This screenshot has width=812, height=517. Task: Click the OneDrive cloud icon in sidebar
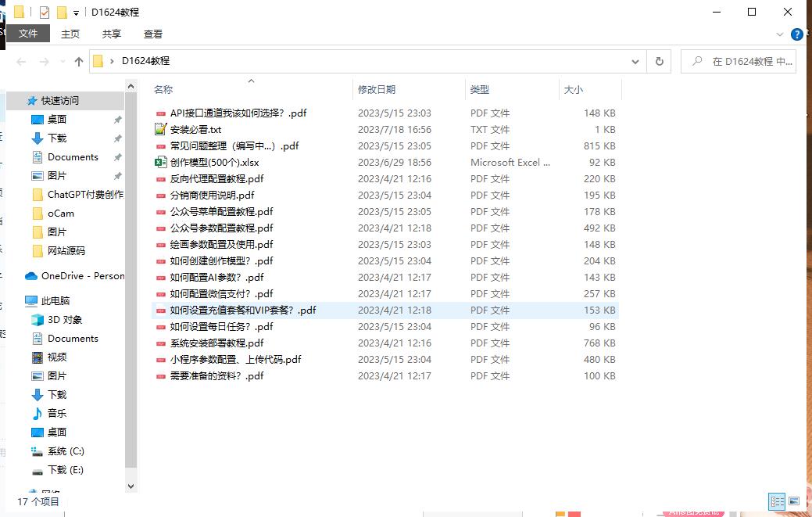(x=31, y=276)
